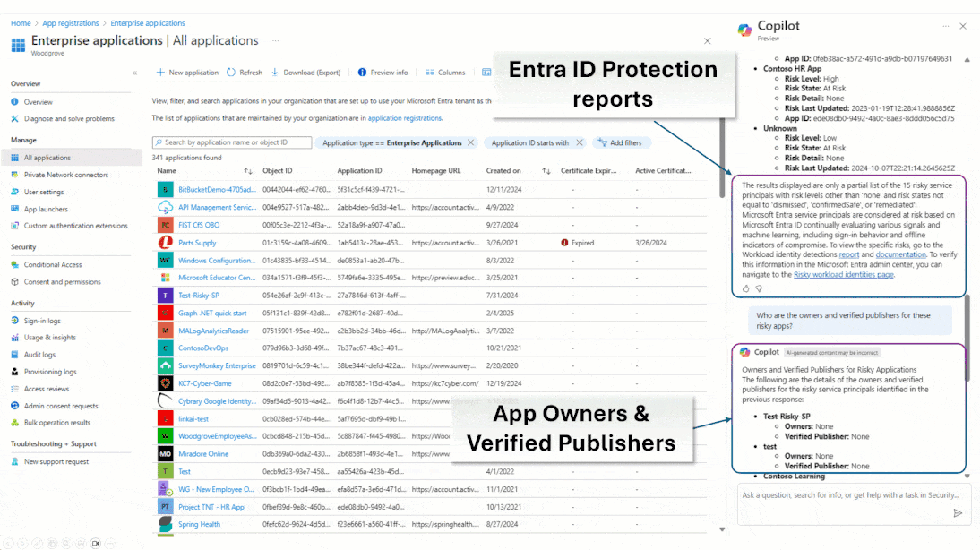This screenshot has width=980, height=550.
Task: Open MALogAnalyticsReader application
Action: (x=214, y=331)
